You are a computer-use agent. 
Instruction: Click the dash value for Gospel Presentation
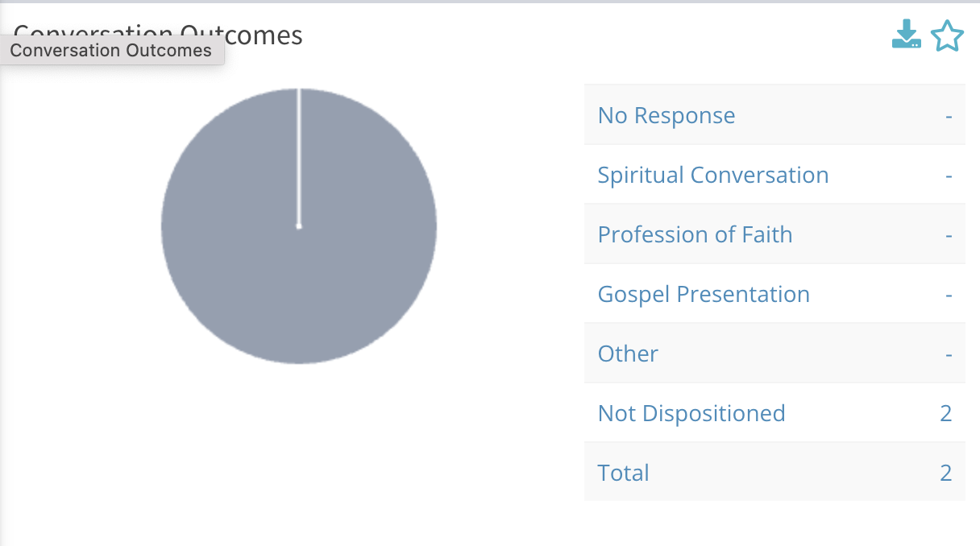(949, 294)
